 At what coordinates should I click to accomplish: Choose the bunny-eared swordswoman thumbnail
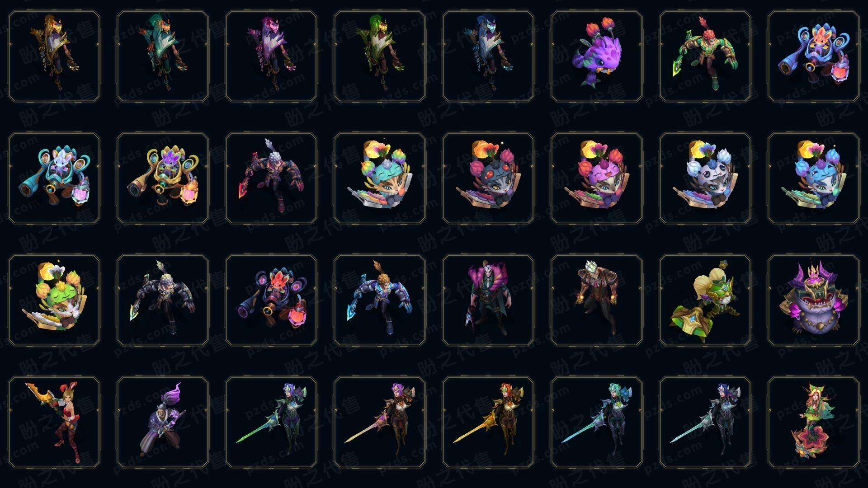pyautogui.click(x=54, y=422)
